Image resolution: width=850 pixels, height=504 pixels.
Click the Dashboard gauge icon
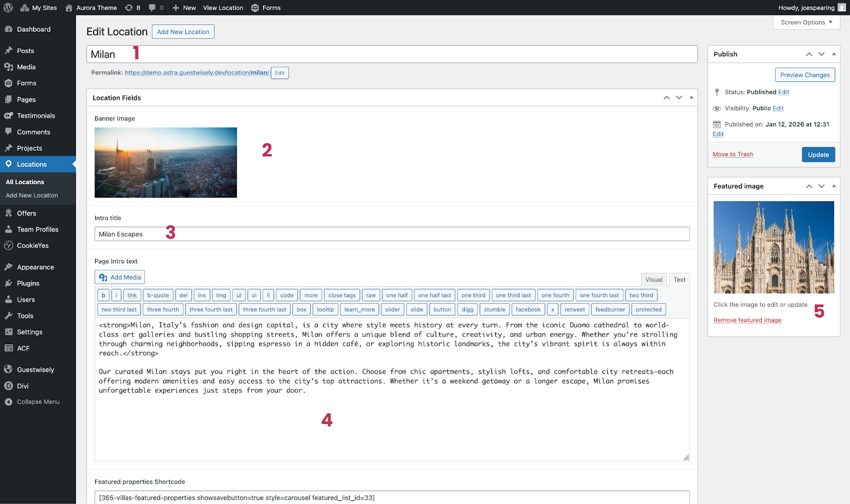(x=8, y=29)
